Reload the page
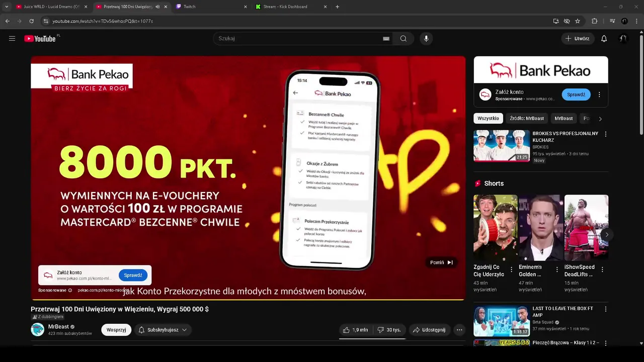 click(32, 21)
